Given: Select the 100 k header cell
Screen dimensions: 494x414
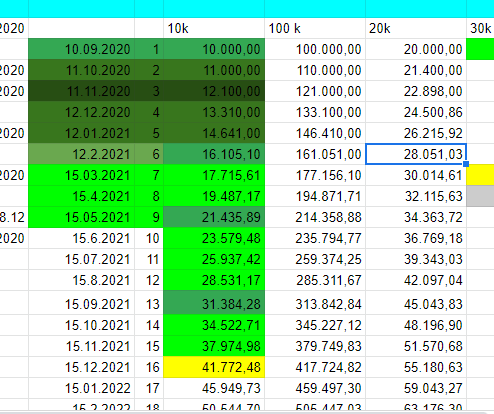Looking at the screenshot, I should pos(315,28).
